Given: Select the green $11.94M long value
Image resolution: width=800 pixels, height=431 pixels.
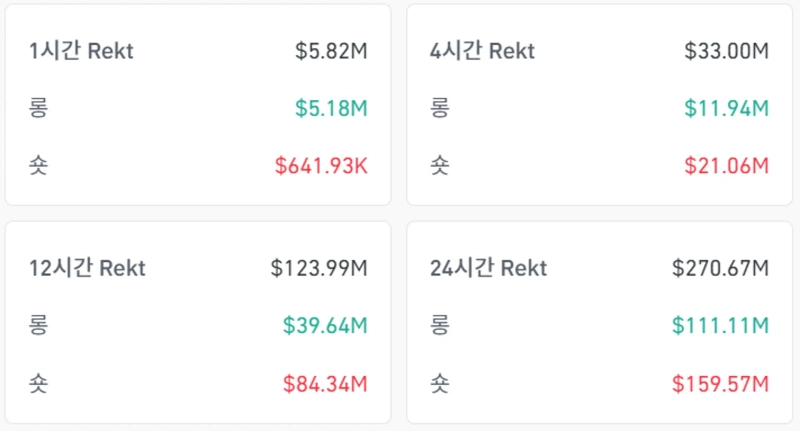Looking at the screenshot, I should click(x=726, y=108).
